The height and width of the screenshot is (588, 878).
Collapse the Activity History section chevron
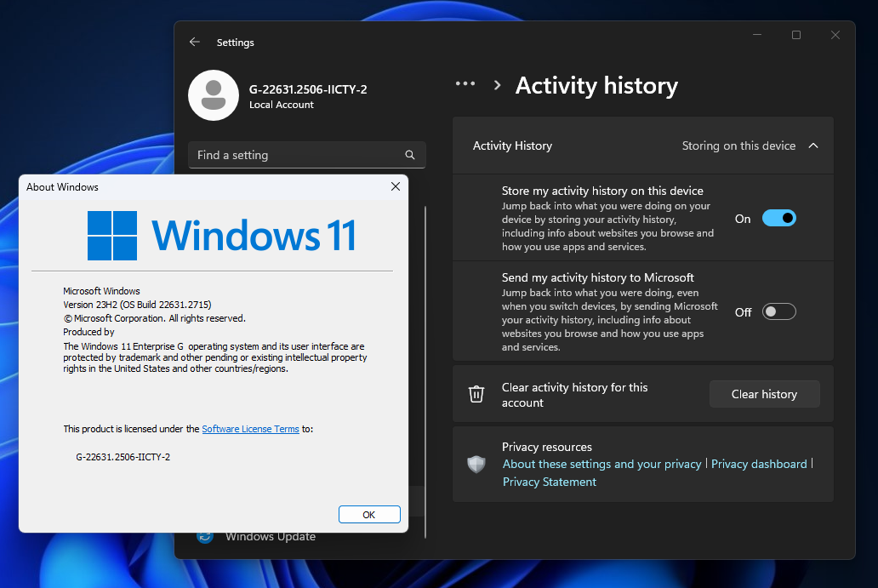click(813, 146)
